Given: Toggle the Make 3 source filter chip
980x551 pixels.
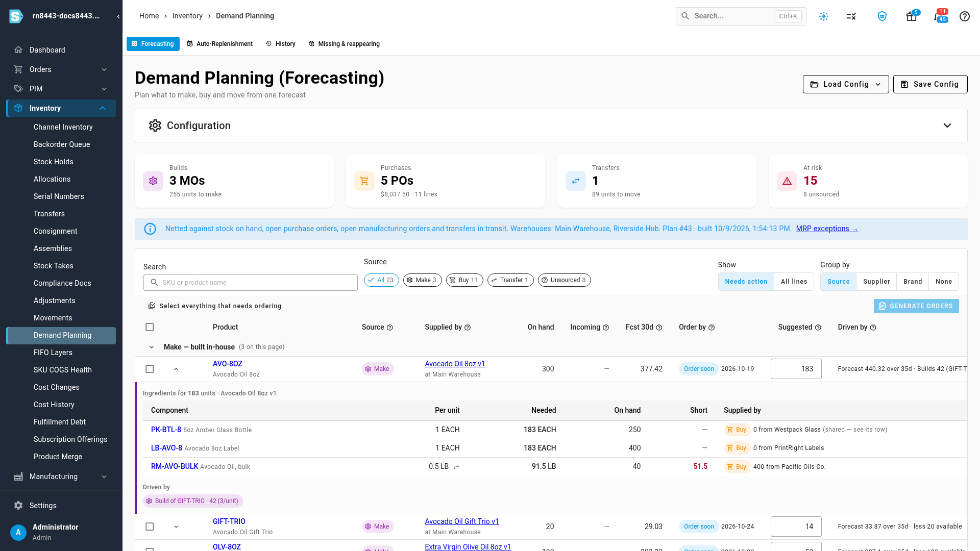Looking at the screenshot, I should click(x=422, y=280).
